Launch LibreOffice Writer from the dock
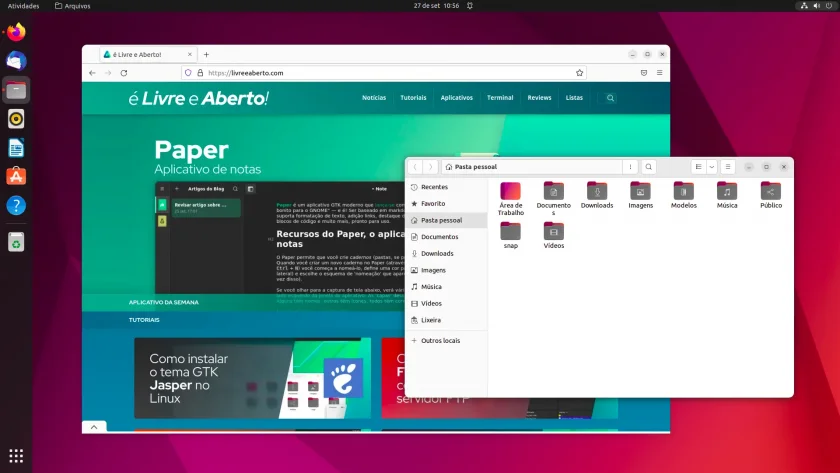840x473 pixels. 16,148
